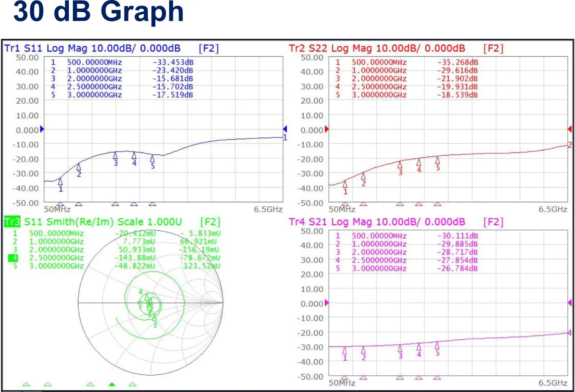Click the Tr2 readout value -21.902dB

tap(457, 79)
